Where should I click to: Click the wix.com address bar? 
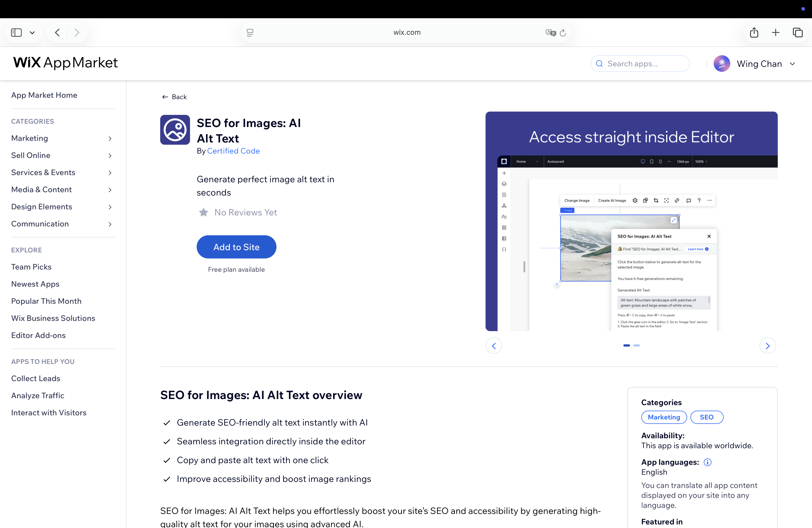[x=406, y=32]
